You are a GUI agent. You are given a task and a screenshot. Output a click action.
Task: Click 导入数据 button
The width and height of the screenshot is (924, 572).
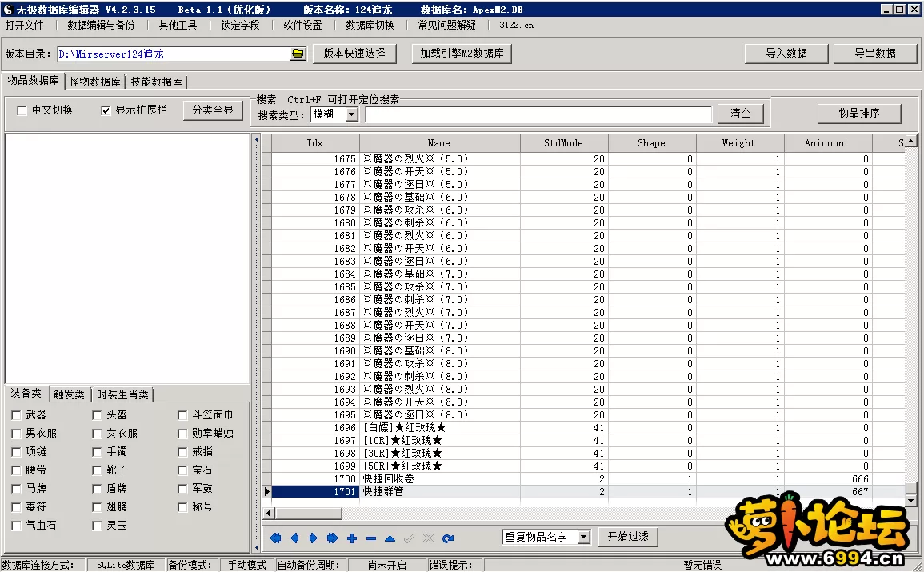(x=786, y=53)
